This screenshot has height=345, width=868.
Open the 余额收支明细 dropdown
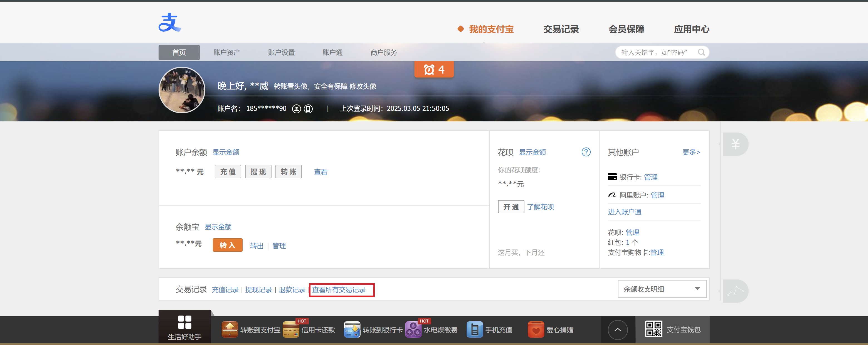[662, 289]
